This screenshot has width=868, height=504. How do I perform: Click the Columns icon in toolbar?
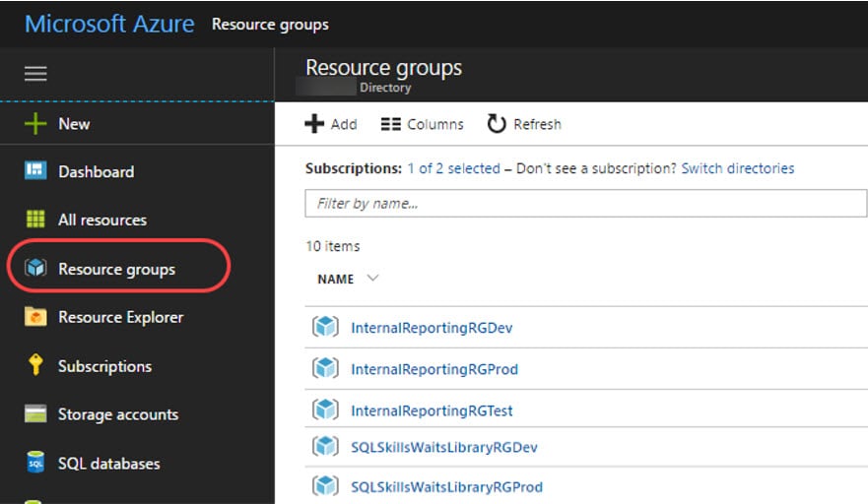[391, 124]
